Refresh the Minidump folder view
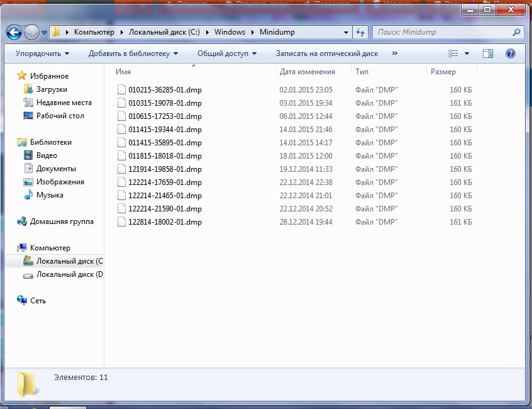This screenshot has width=532, height=409. (360, 32)
